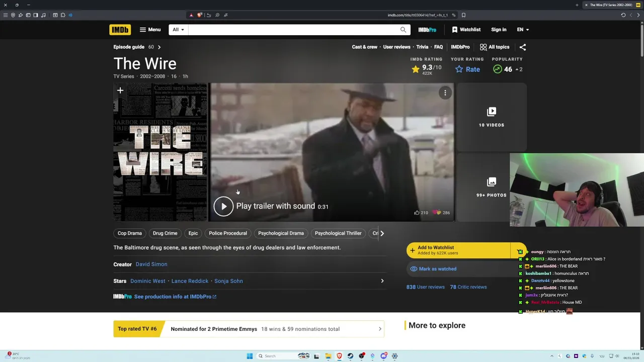This screenshot has width=644, height=362.
Task: Open 78 Critic reviews
Action: 468,287
